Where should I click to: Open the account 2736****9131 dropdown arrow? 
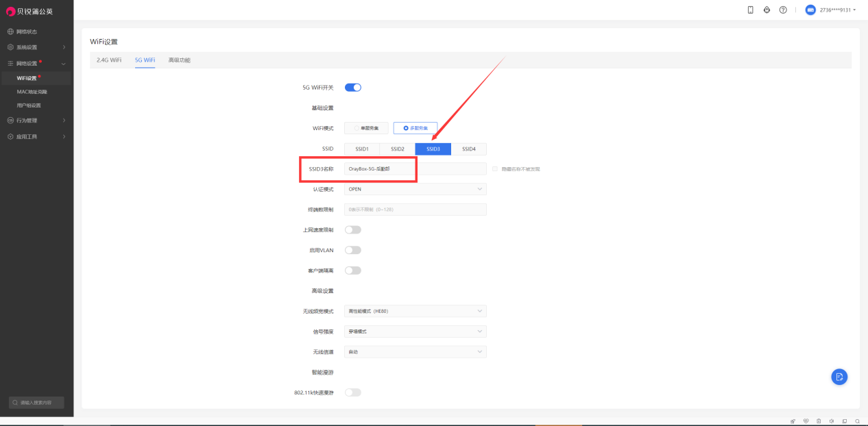click(854, 10)
